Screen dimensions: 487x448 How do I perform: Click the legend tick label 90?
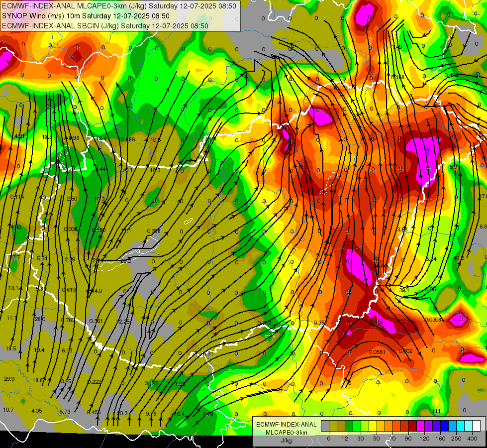408,439
